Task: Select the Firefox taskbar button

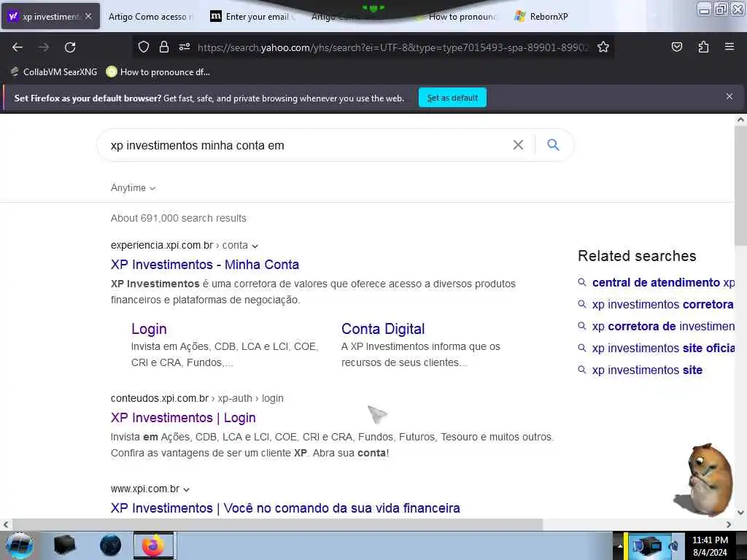Action: coord(153,545)
